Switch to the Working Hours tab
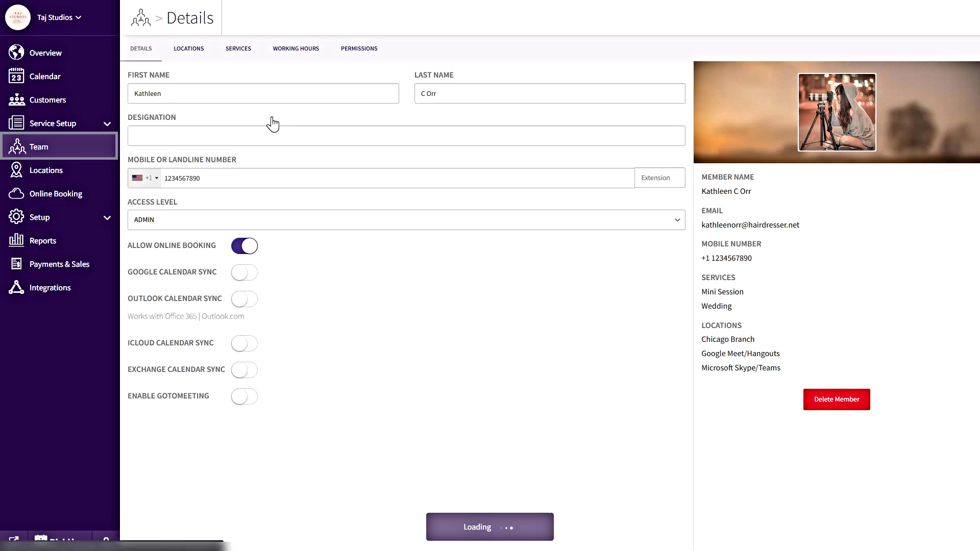The width and height of the screenshot is (980, 551). coord(296,48)
